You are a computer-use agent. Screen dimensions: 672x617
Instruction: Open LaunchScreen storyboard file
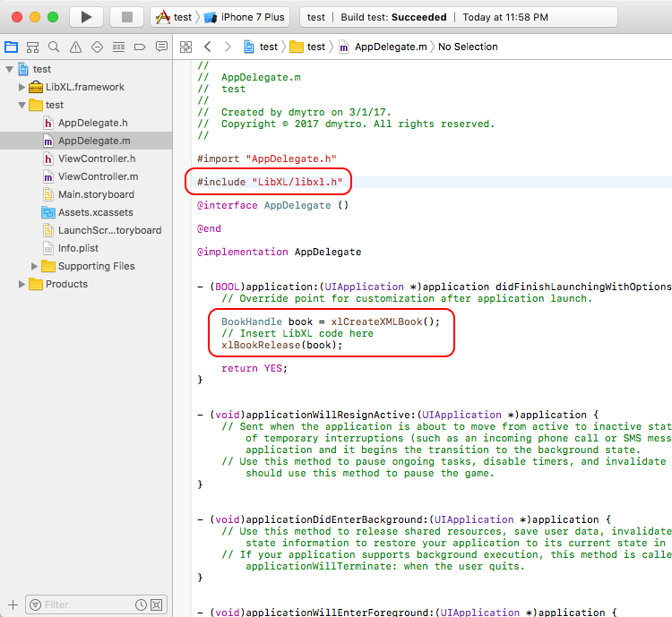click(86, 230)
